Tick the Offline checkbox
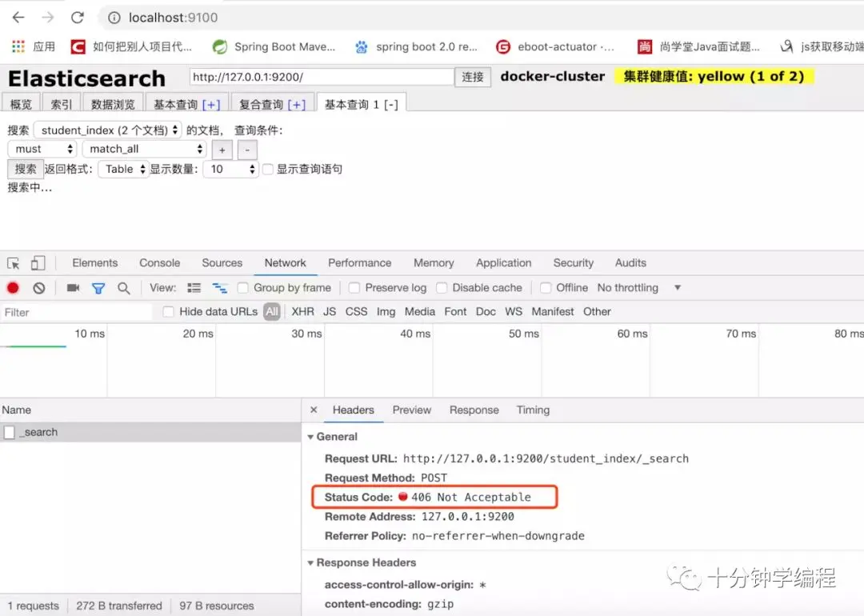Screen dimensions: 864x616 pyautogui.click(x=546, y=288)
